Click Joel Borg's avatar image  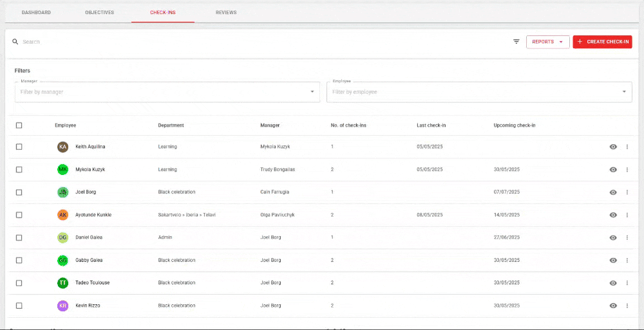click(x=62, y=192)
